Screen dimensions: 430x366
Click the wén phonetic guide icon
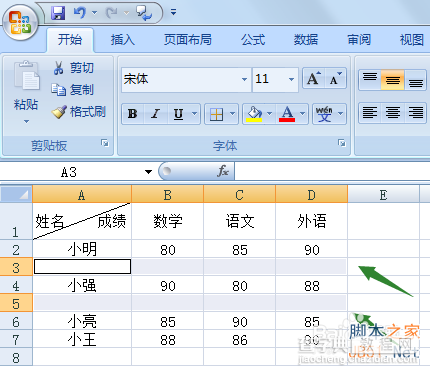coord(324,114)
